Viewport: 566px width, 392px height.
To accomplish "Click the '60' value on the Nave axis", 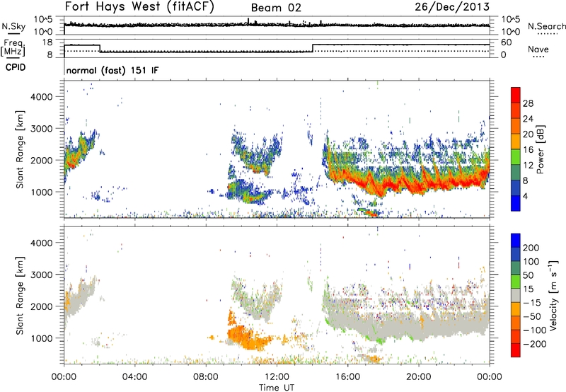I will click(x=506, y=42).
